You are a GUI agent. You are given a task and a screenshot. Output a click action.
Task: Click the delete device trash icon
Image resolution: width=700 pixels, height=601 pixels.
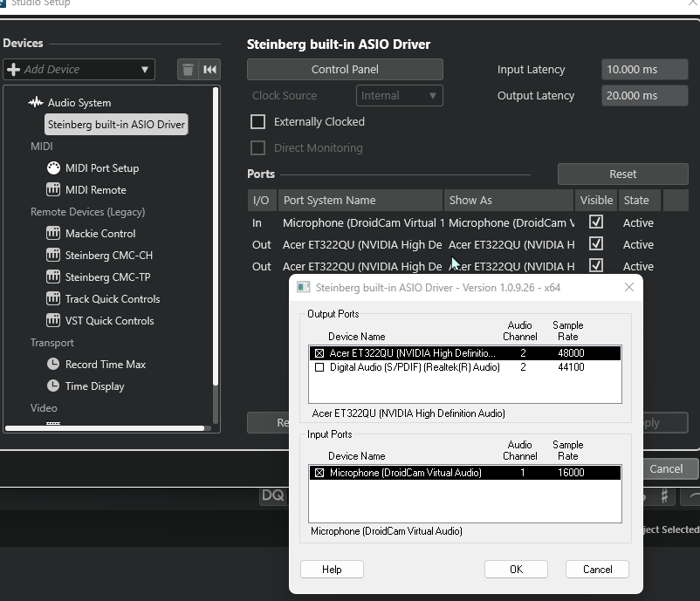pos(188,70)
